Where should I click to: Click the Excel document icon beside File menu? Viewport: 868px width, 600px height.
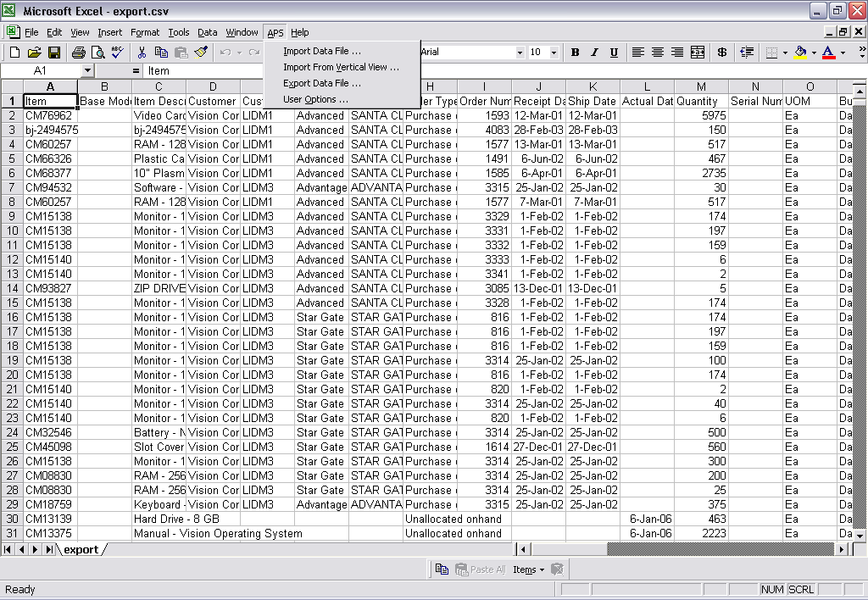coord(14,32)
